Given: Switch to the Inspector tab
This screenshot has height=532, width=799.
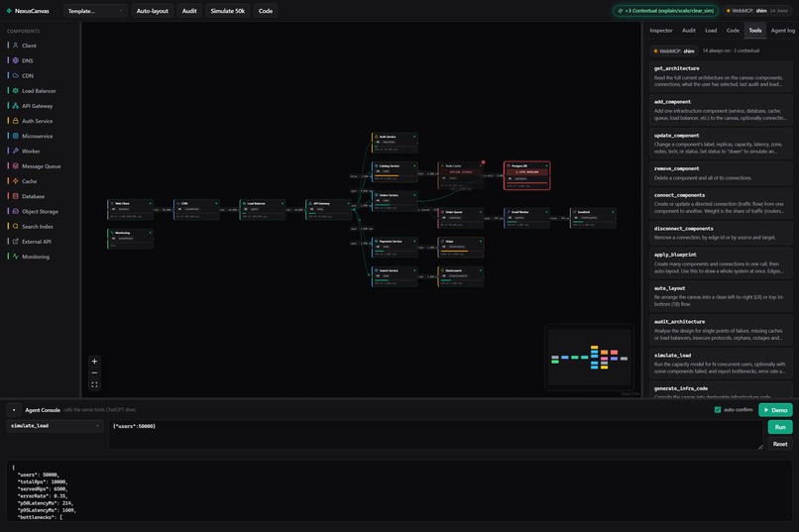Looking at the screenshot, I should click(x=661, y=31).
